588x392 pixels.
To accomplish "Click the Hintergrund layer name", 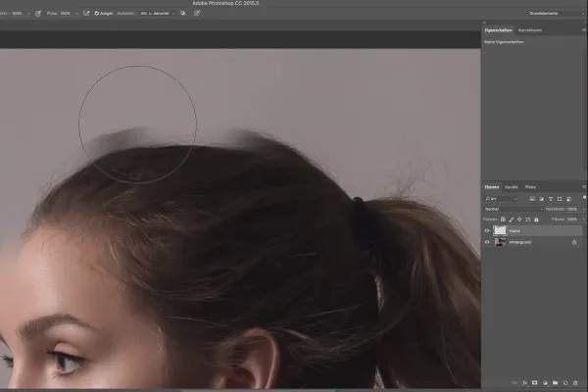I will click(520, 242).
